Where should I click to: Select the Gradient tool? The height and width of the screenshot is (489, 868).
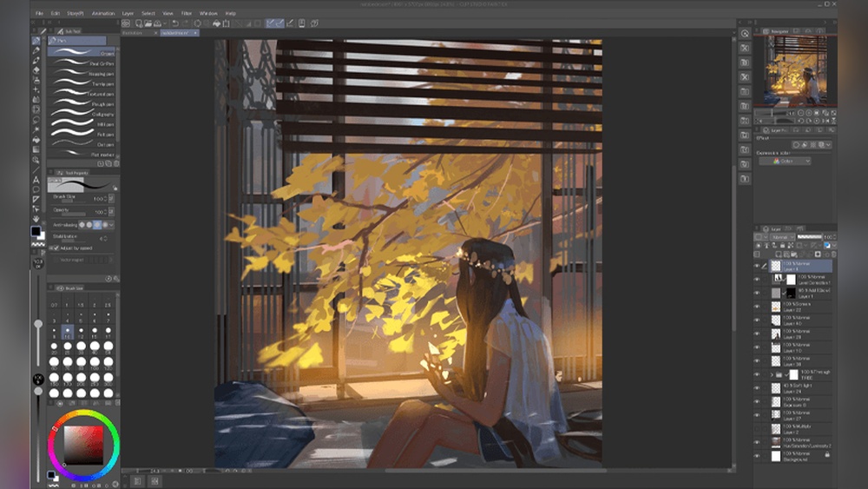coord(36,149)
